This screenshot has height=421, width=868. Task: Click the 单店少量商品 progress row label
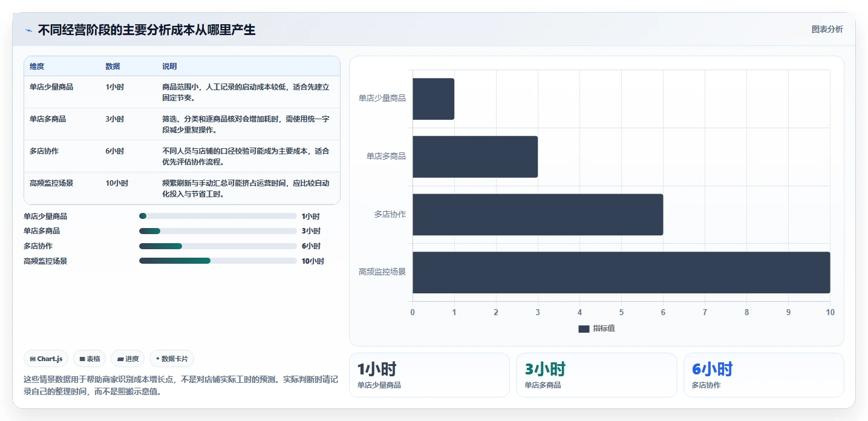coord(45,217)
